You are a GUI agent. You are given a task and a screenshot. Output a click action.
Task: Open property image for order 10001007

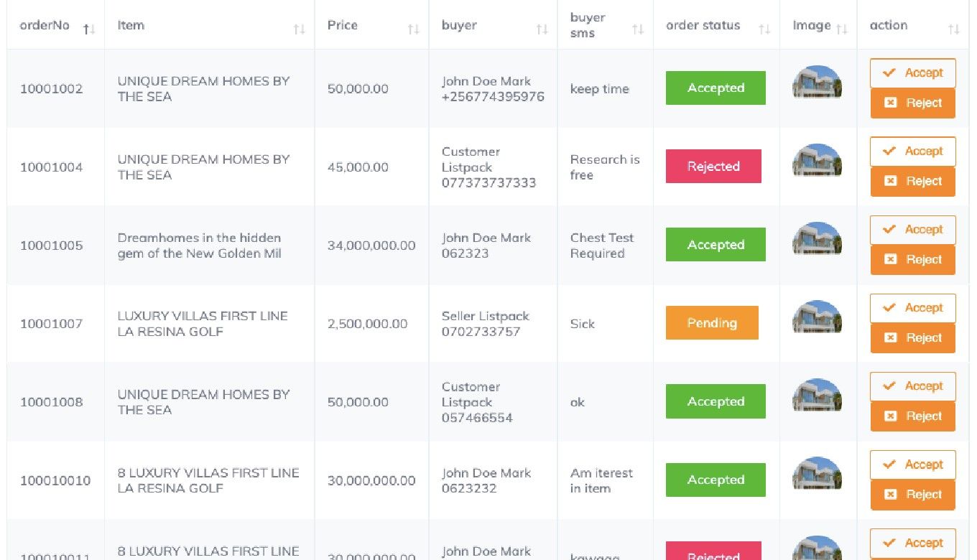[x=817, y=317]
